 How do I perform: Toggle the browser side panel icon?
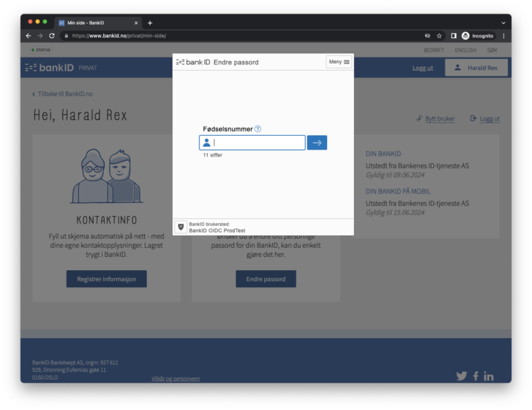point(454,35)
